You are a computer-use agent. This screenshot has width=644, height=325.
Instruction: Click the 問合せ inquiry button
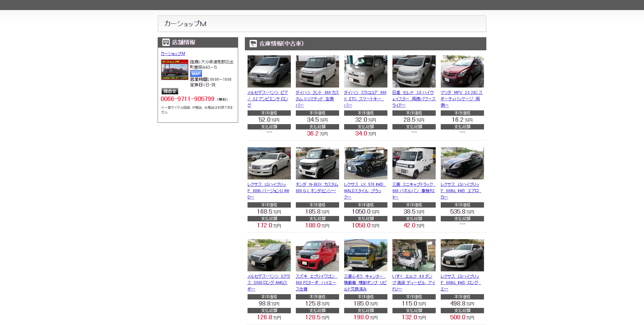pos(170,91)
